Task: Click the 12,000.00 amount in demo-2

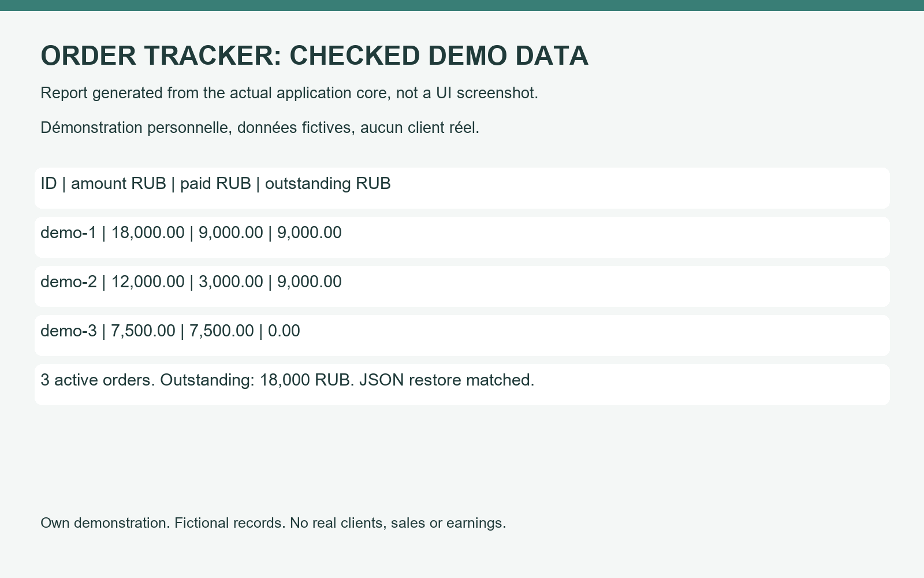Action: [x=148, y=282]
